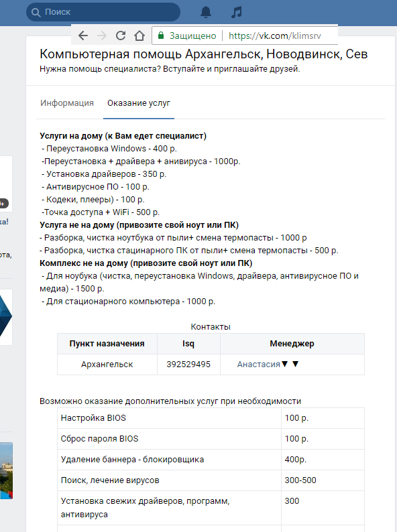Click the Компьютерная помощь Архангельск page title

203,54
